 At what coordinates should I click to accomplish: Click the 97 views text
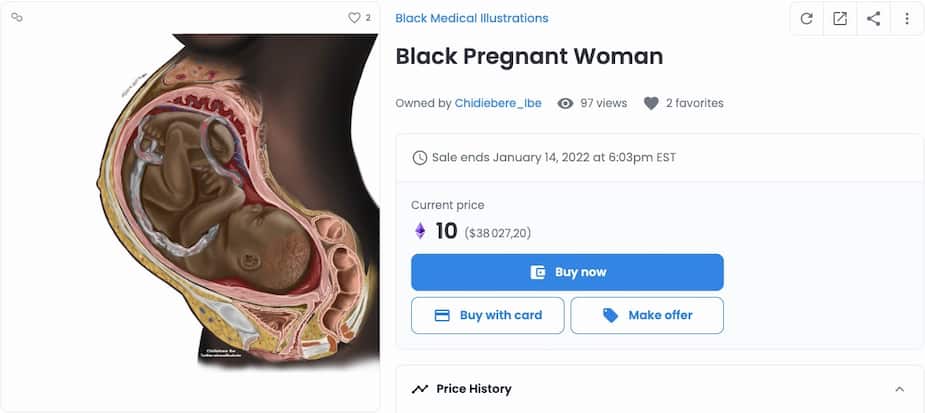tap(603, 103)
